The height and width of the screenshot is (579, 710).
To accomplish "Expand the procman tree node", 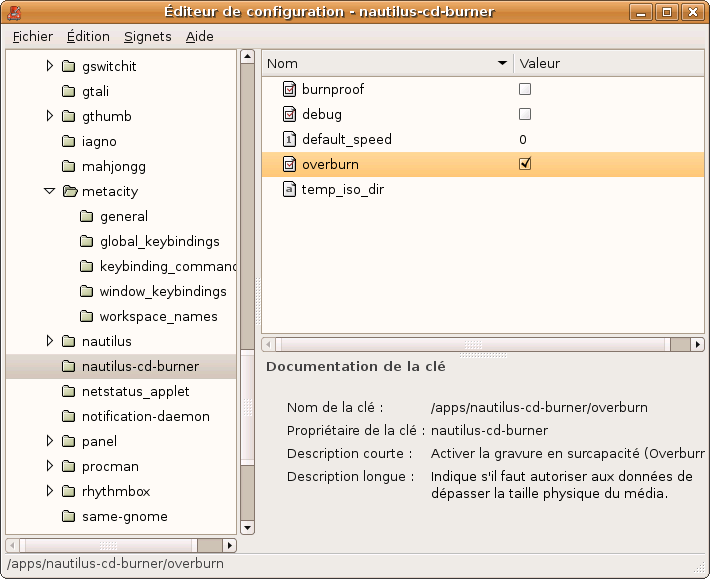I will click(x=50, y=466).
